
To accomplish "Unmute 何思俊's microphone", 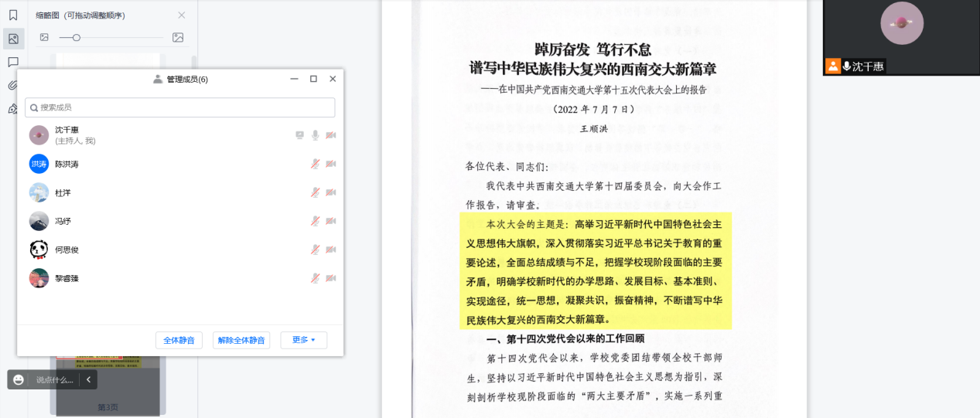I will 316,250.
